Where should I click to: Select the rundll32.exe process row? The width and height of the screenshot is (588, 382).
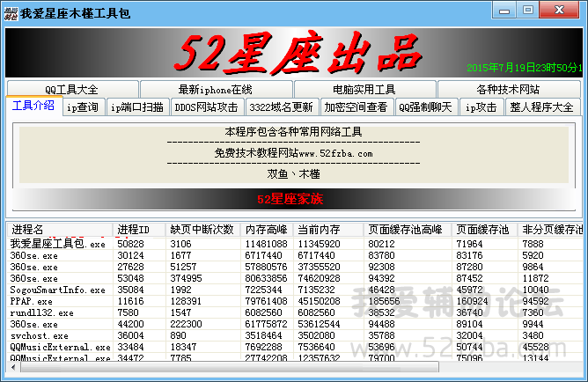296,312
